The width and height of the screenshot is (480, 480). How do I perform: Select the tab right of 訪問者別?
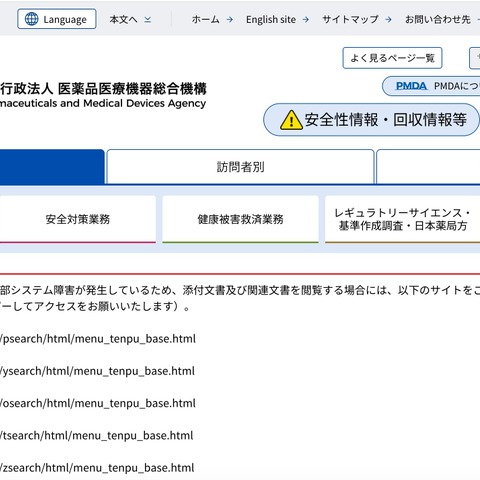pos(428,167)
